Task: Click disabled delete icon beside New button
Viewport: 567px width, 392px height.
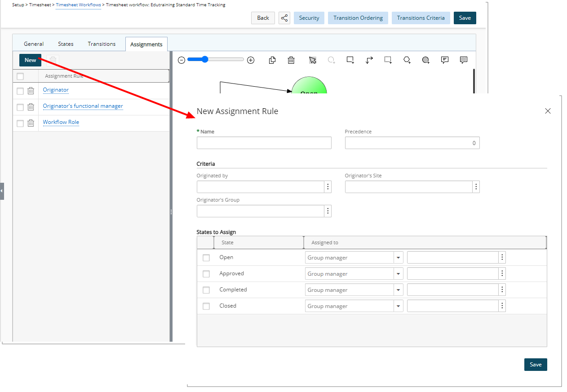Action: coord(53,60)
